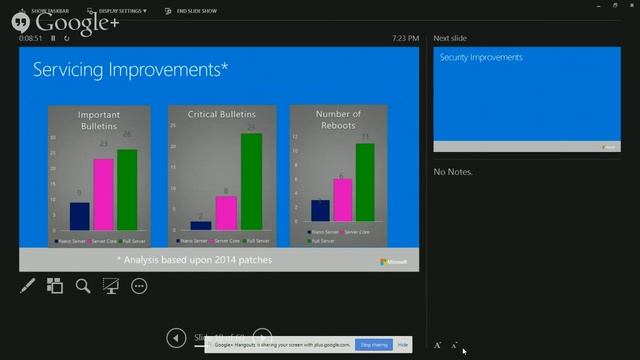
Task: Click the clock showing 7:23 PM
Action: point(405,38)
